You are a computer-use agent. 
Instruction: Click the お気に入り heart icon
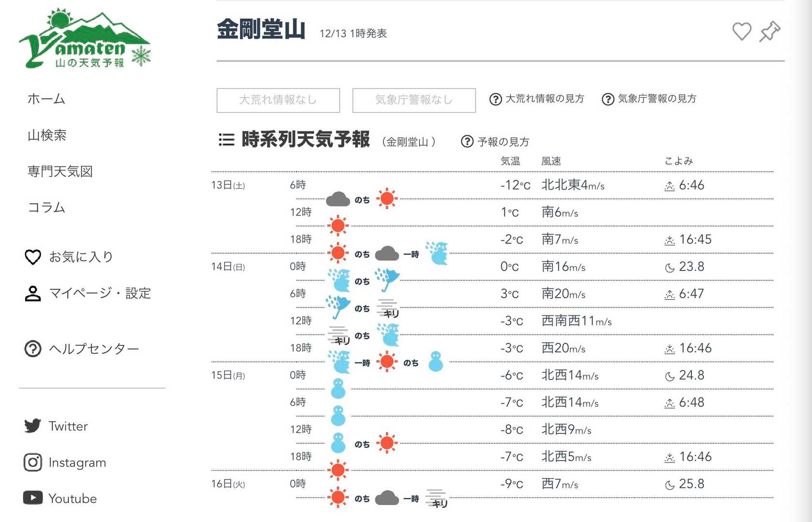pyautogui.click(x=33, y=257)
